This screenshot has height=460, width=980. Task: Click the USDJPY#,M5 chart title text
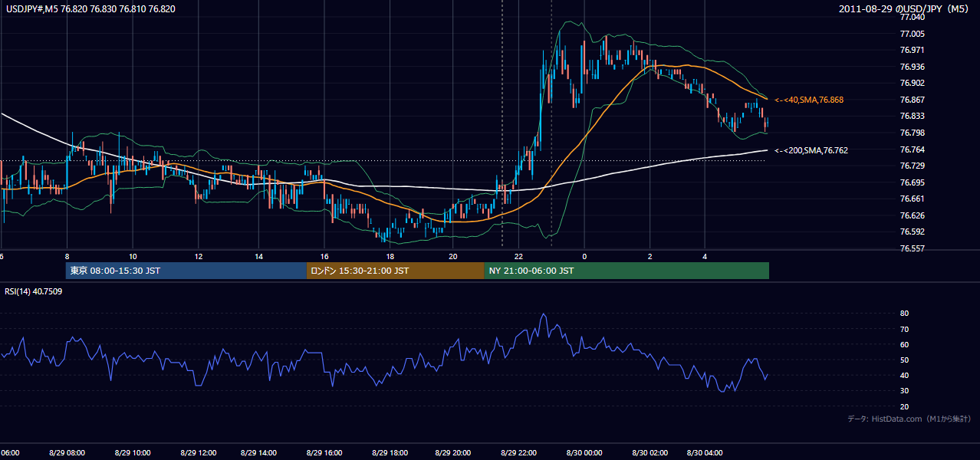[x=89, y=9]
